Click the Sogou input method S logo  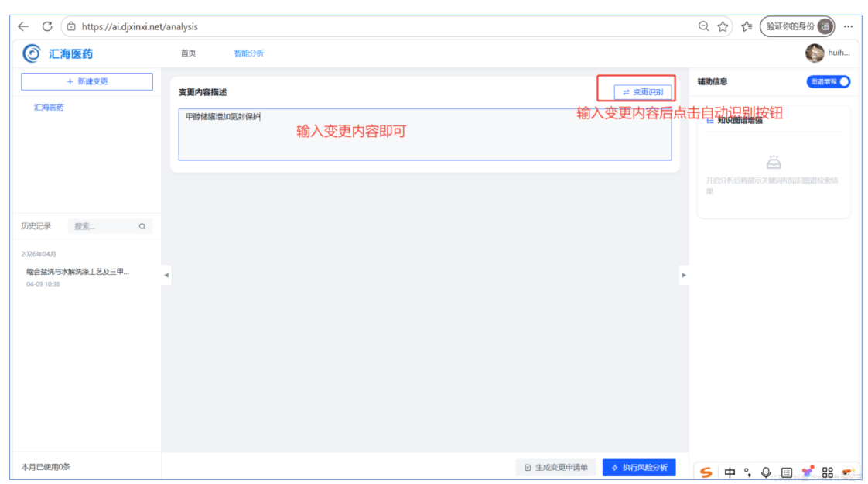coord(706,472)
